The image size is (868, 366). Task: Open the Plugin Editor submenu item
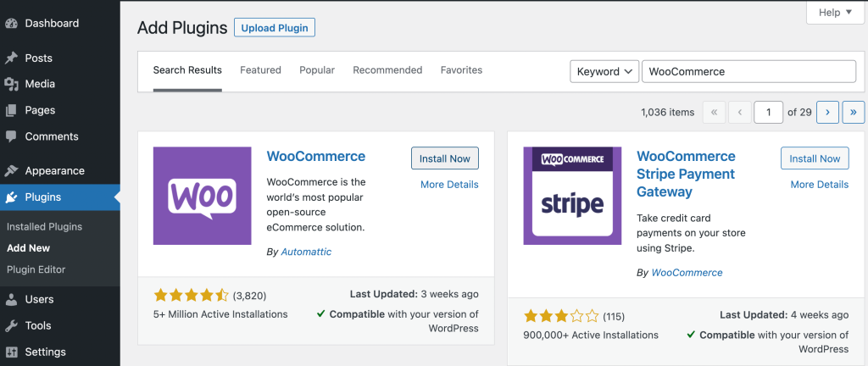36,269
